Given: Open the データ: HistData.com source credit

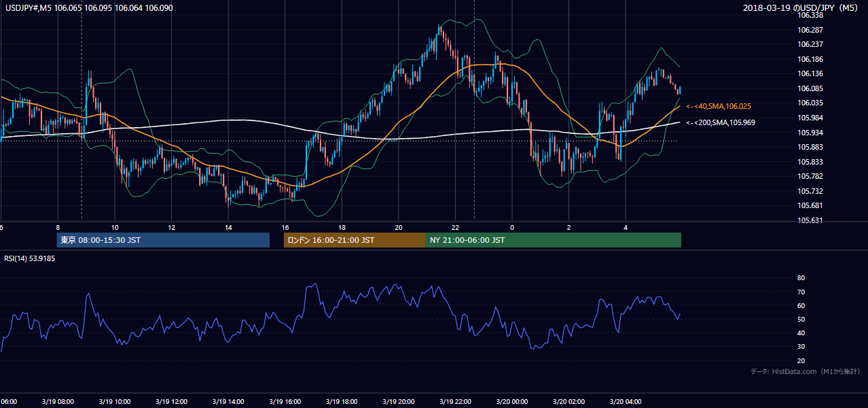Looking at the screenshot, I should [806, 371].
